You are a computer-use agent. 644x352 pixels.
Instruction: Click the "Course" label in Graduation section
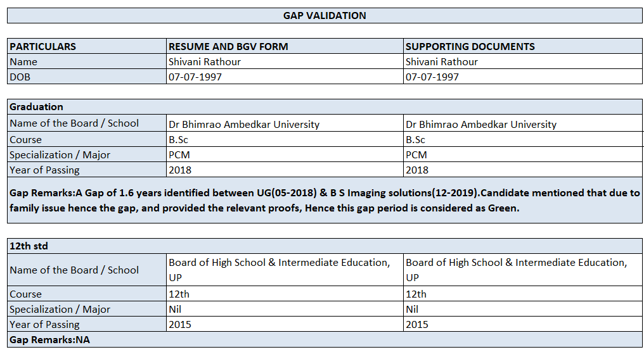[87, 139]
